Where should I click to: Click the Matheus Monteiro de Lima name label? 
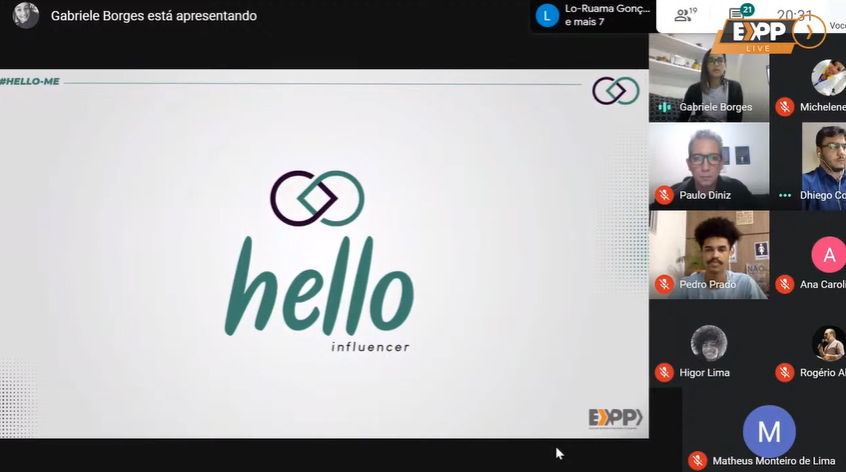[774, 461]
